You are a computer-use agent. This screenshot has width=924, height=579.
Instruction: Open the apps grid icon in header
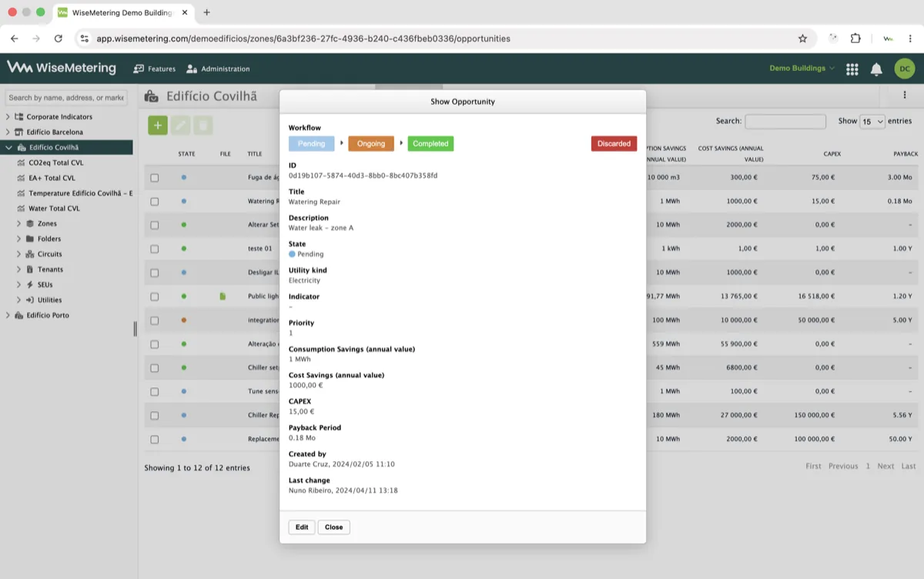click(x=852, y=69)
